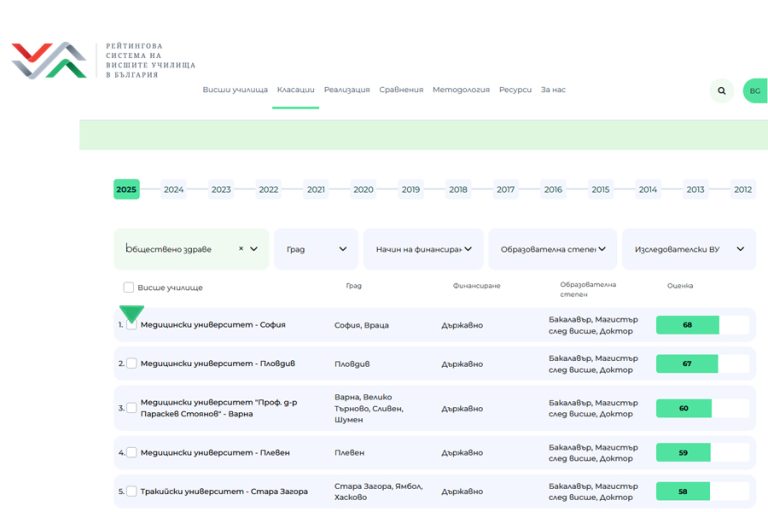Check Медицински университет - София checkbox
Viewport: 768px width, 512px height.
pyautogui.click(x=132, y=325)
